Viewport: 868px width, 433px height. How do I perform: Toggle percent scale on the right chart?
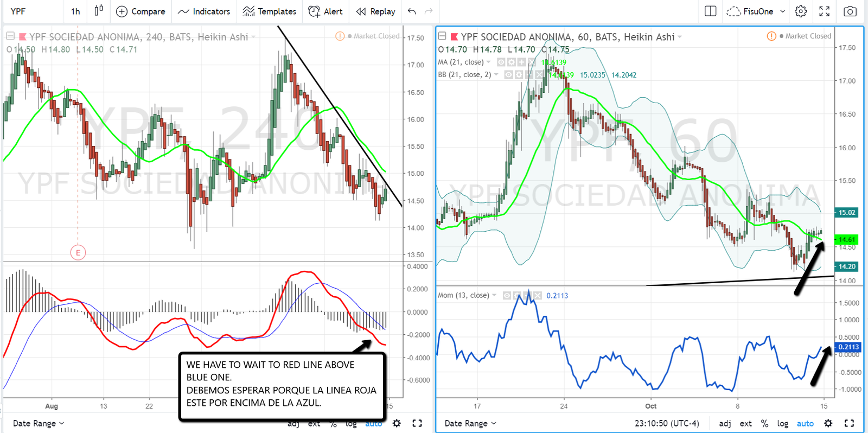click(x=764, y=423)
